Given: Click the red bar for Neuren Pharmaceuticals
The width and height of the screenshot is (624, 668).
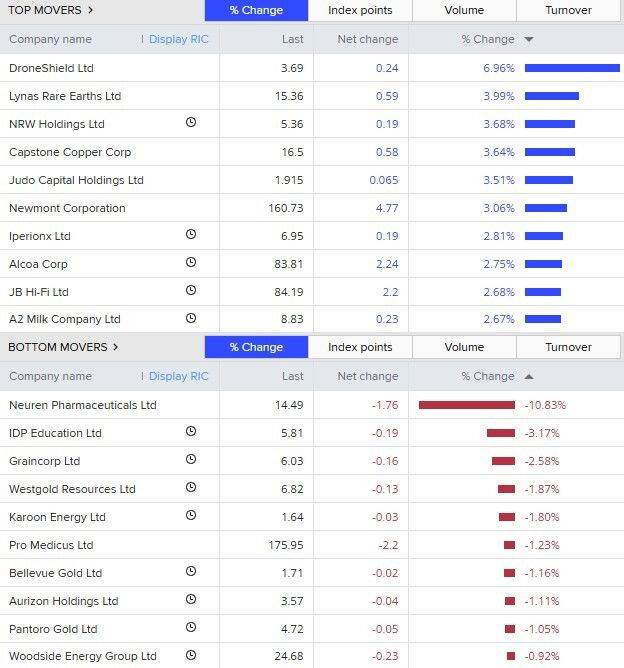Looking at the screenshot, I should point(466,405).
